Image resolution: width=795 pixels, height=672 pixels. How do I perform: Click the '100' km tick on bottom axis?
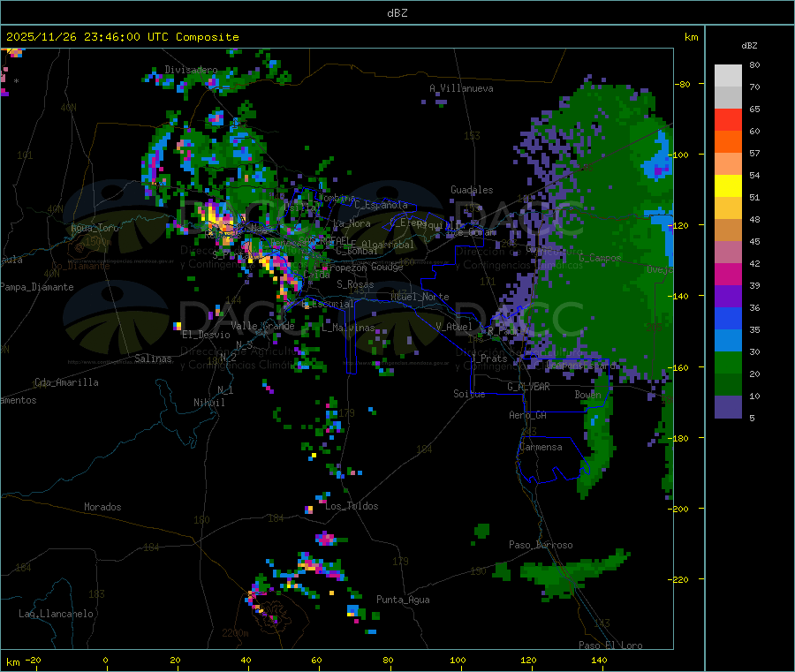point(458,660)
